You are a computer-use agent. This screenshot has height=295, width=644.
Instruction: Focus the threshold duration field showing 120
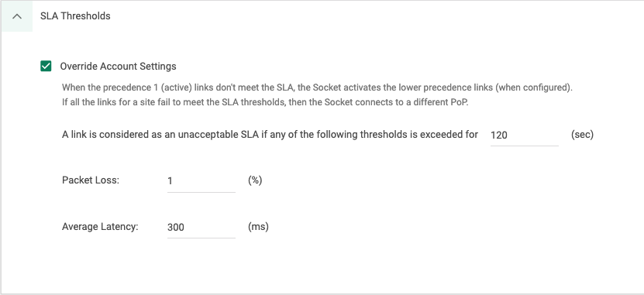pyautogui.click(x=525, y=135)
